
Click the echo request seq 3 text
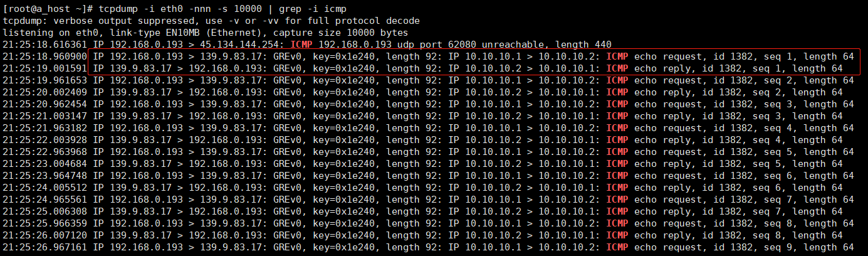[744, 104]
